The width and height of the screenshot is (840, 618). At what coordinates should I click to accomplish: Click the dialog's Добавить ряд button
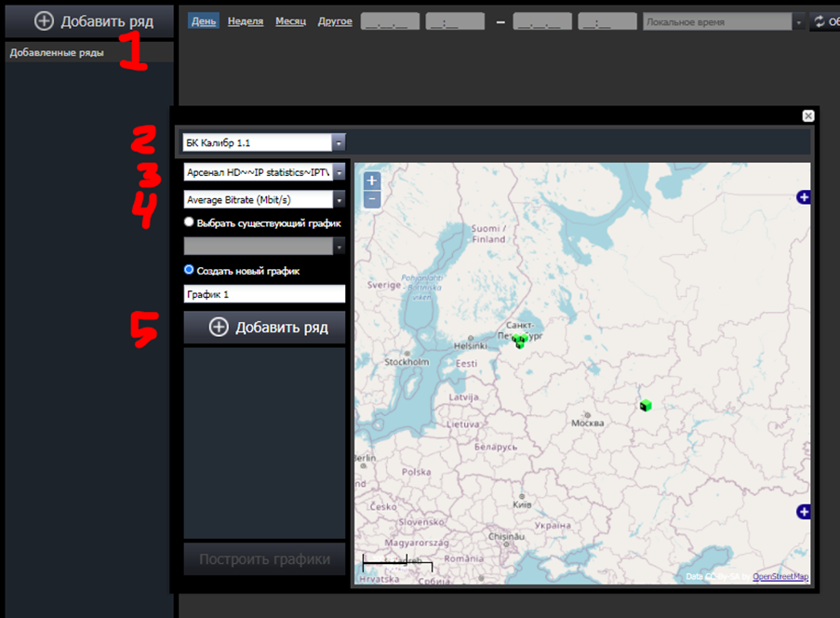264,327
